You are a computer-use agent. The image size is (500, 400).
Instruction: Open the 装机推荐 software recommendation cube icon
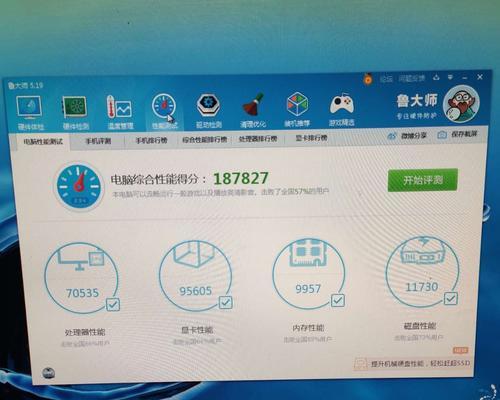click(297, 110)
